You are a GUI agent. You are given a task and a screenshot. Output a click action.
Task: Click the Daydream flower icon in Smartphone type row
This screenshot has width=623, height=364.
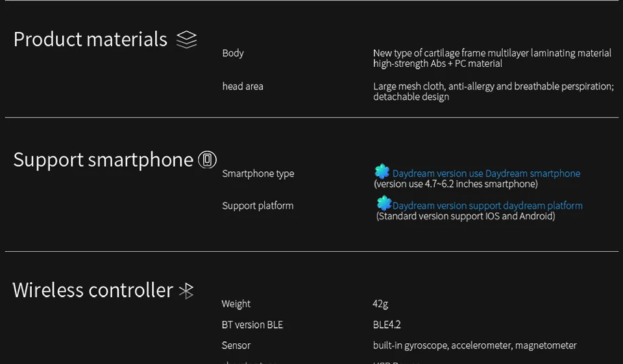coord(382,171)
